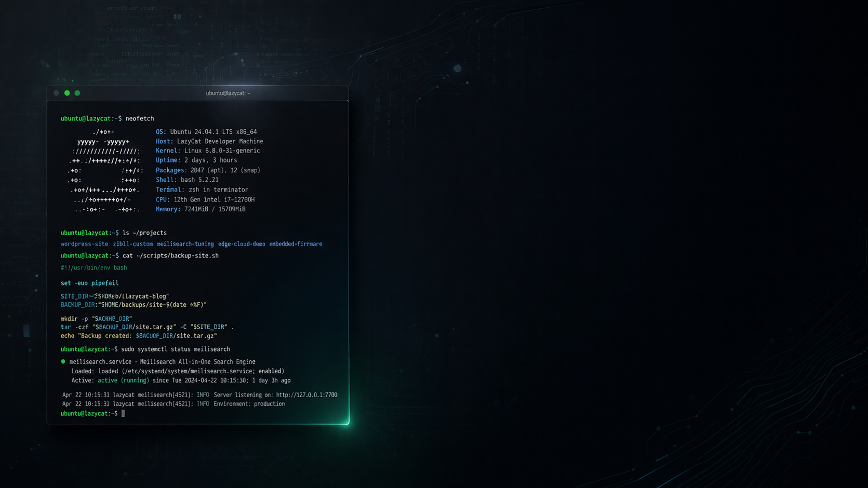Select the zibll-custom project folder

click(133, 244)
